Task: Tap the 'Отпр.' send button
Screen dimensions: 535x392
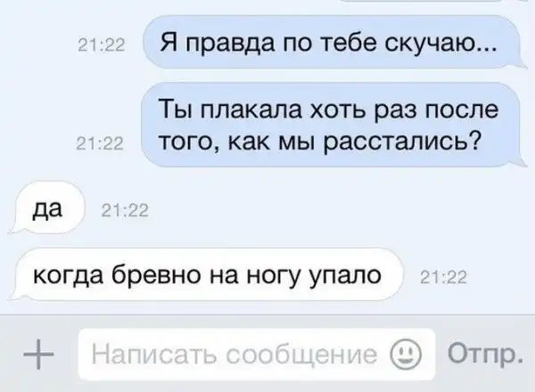Action: pyautogui.click(x=485, y=354)
